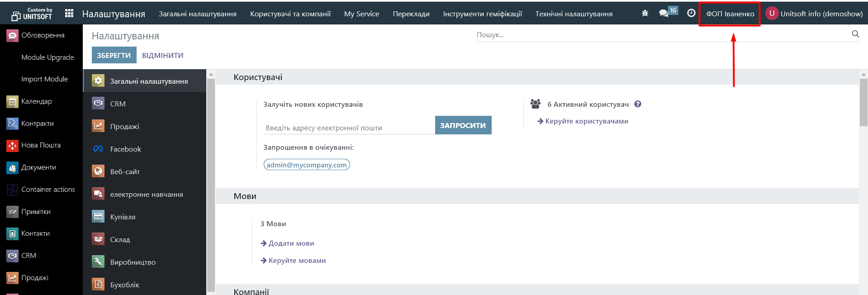Expand Unitsoft info user menu
868x295 pixels.
tap(814, 14)
